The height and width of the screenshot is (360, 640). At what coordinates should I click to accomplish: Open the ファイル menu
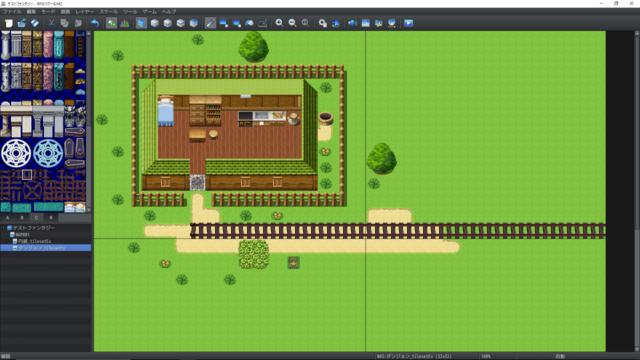tap(12, 12)
